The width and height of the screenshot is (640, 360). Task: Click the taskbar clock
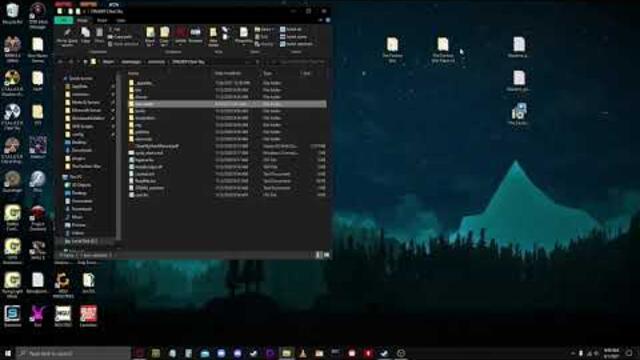611,353
